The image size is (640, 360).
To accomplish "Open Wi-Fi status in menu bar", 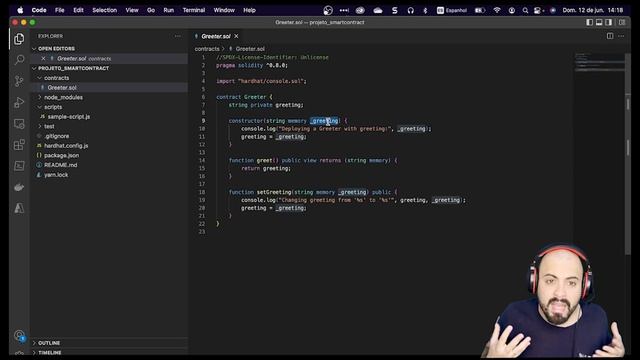I will click(497, 10).
